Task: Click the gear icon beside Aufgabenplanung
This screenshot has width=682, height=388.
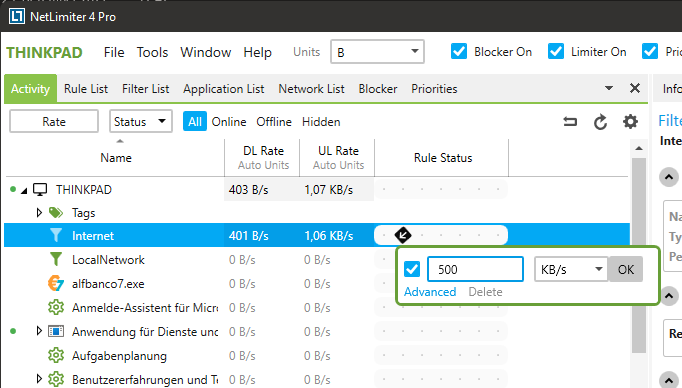Action: (x=56, y=355)
